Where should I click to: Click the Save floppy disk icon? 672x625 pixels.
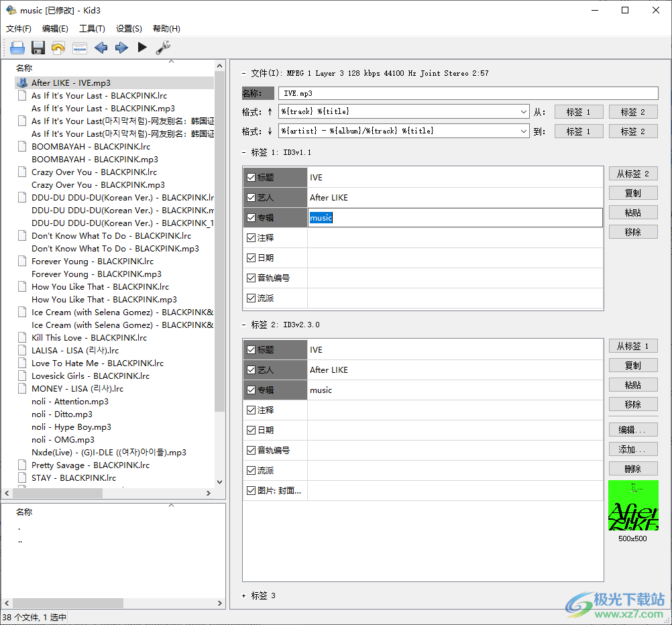(x=38, y=48)
